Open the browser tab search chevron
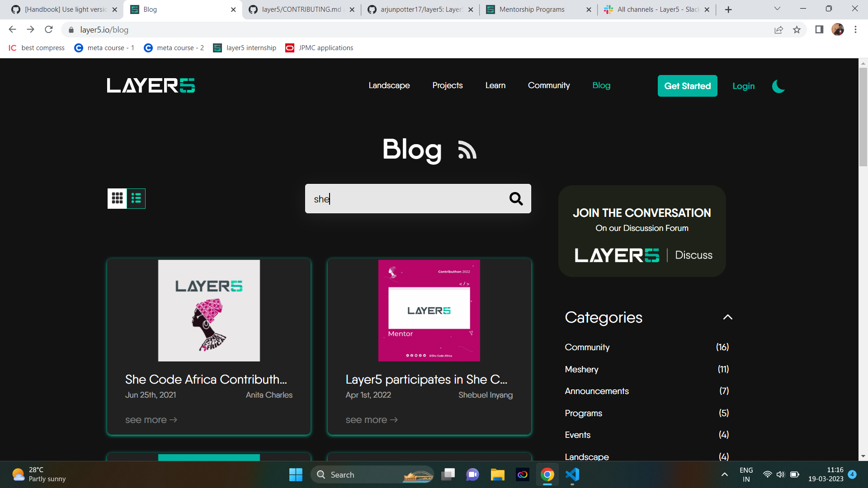The image size is (868, 488). click(x=777, y=8)
